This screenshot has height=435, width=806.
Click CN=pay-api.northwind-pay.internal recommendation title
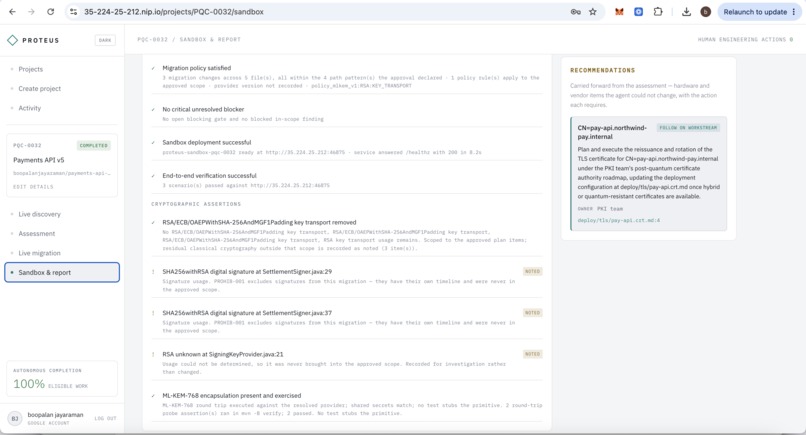point(612,132)
